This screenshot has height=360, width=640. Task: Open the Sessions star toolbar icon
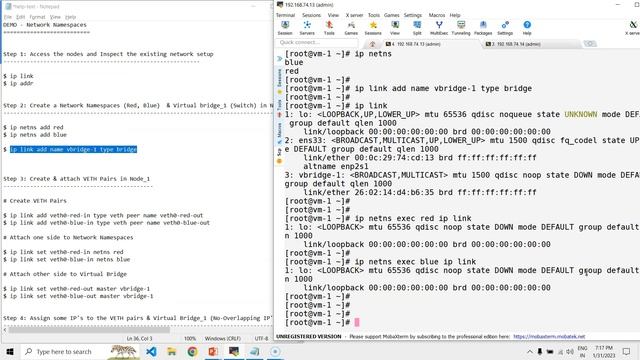click(373, 28)
